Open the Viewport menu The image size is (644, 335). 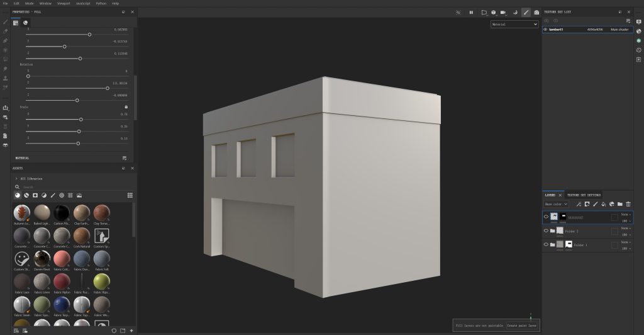64,3
